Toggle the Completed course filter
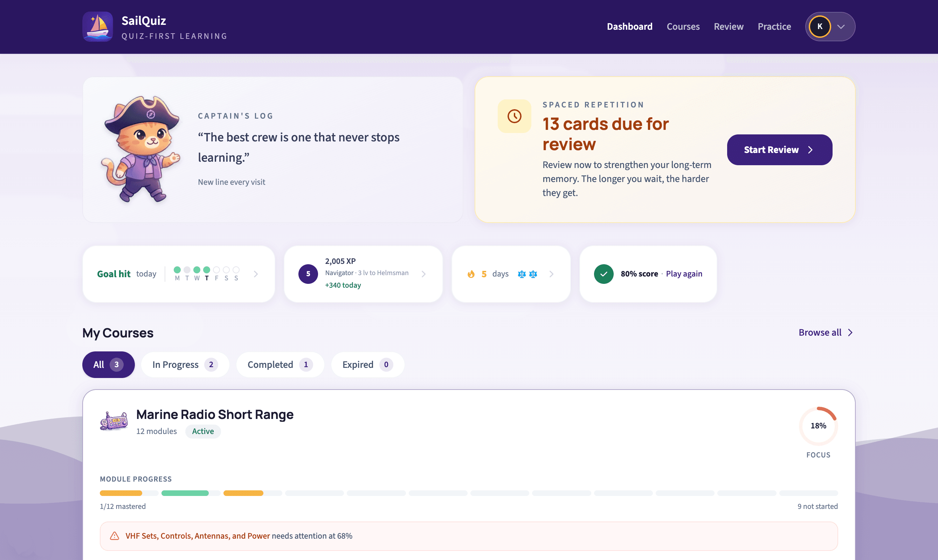 click(280, 365)
